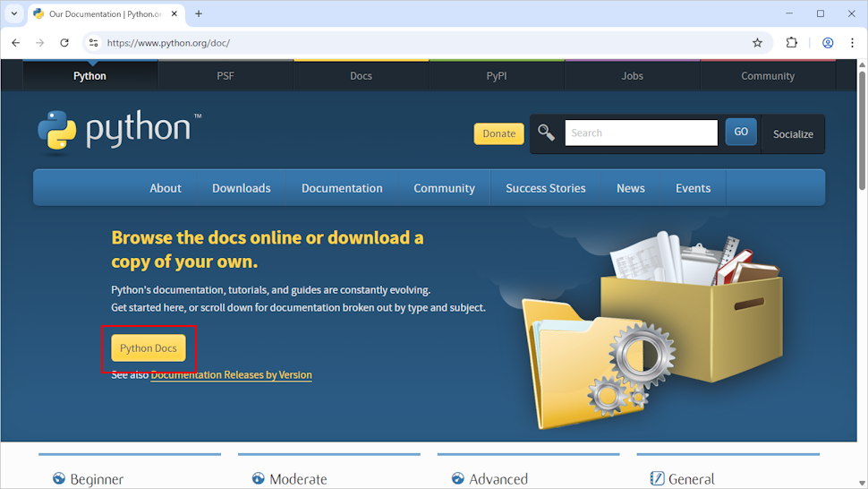868x489 pixels.
Task: Open the Events navigation menu
Action: point(694,188)
